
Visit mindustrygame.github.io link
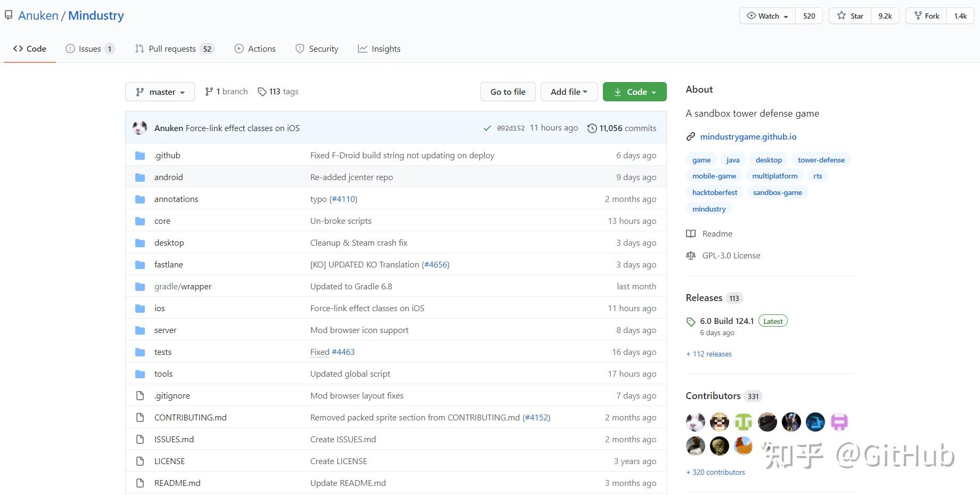point(748,136)
